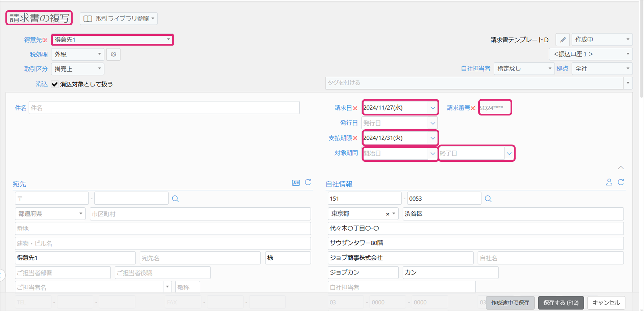Screen dimensions: 644x311
Task: Clear the 東京都 prefecture selection
Action: (388, 214)
